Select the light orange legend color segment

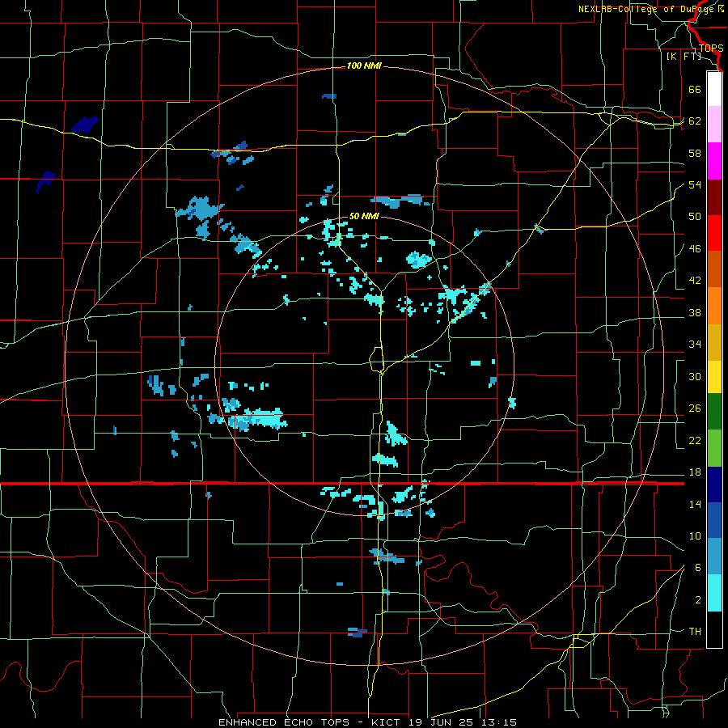pos(714,305)
